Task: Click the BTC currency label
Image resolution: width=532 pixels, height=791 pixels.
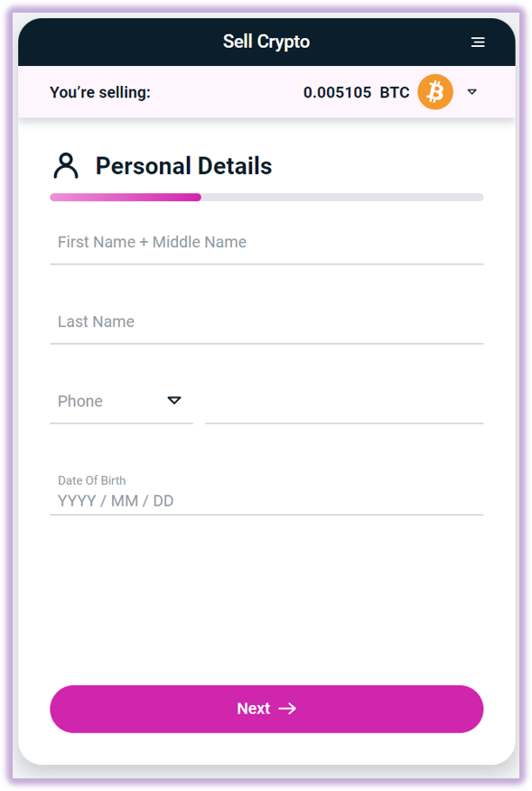Action: (394, 92)
